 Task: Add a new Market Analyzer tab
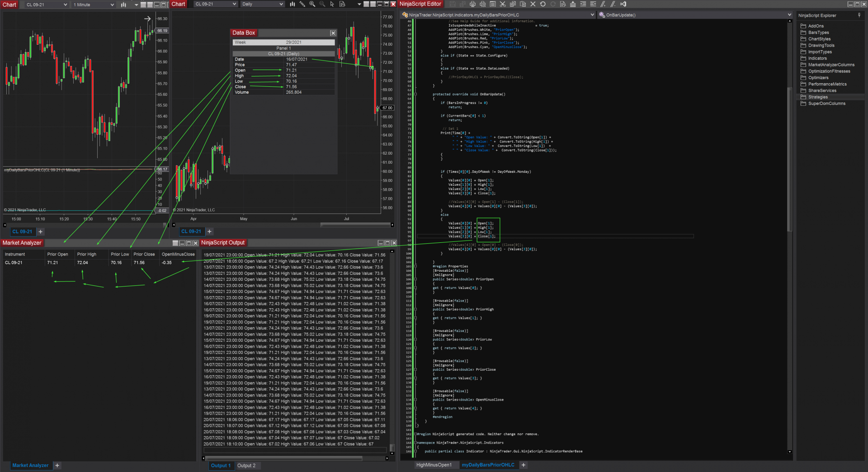click(x=57, y=465)
